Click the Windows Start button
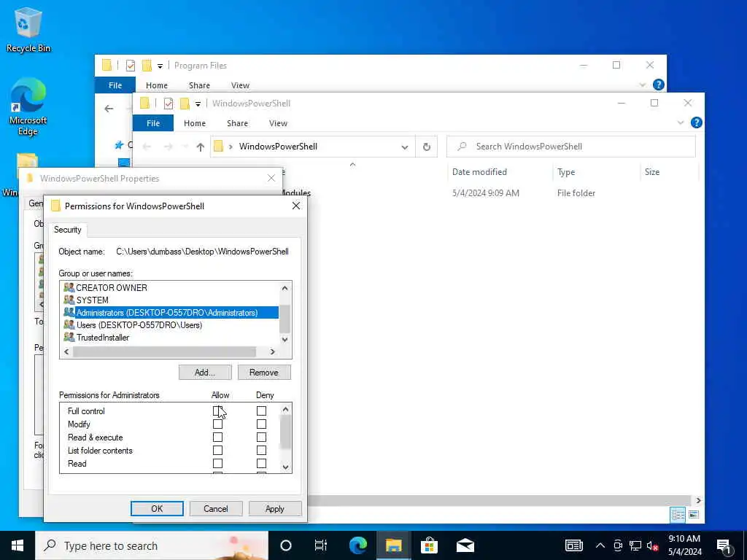747x560 pixels. [x=18, y=545]
